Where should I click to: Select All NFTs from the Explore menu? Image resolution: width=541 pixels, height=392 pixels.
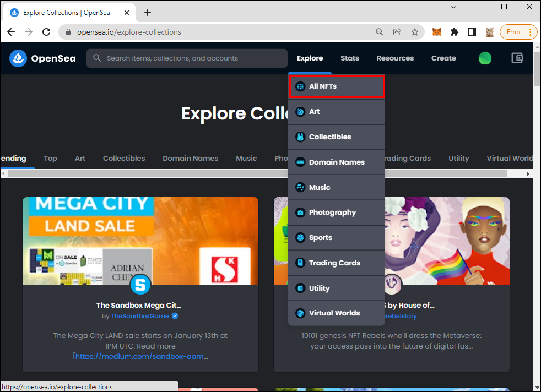pos(337,86)
